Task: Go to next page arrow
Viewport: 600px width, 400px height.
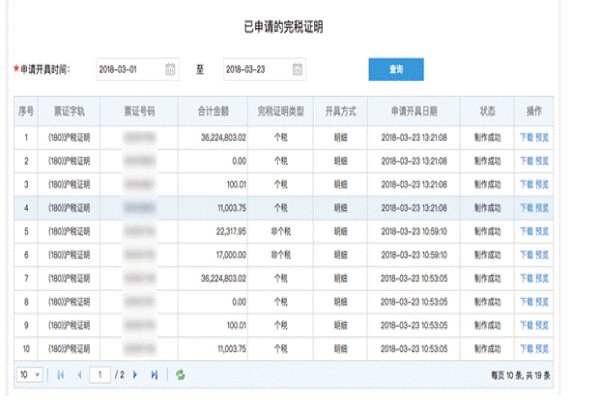Action: tap(135, 375)
